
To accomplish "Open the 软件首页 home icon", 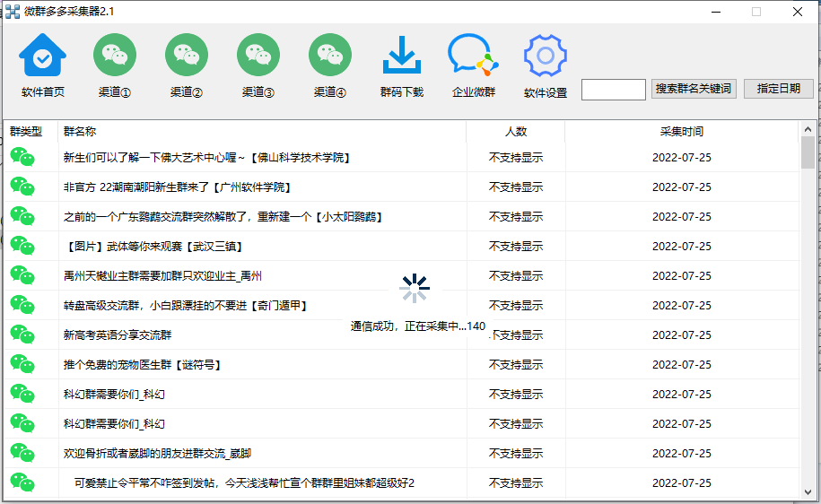I will pos(42,56).
